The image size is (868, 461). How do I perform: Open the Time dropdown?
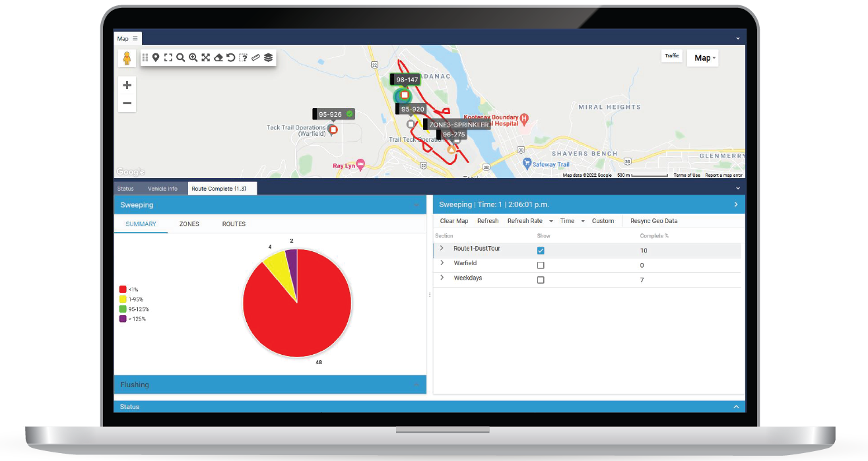click(x=572, y=221)
